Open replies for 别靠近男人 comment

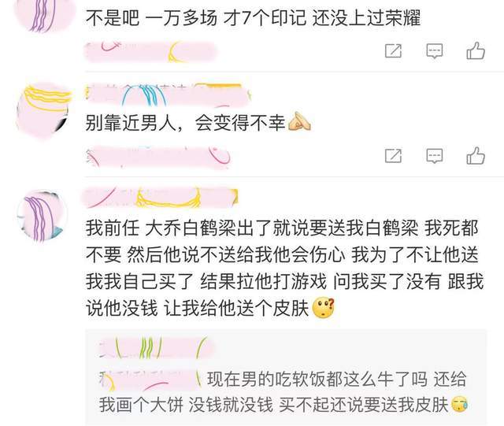click(434, 156)
